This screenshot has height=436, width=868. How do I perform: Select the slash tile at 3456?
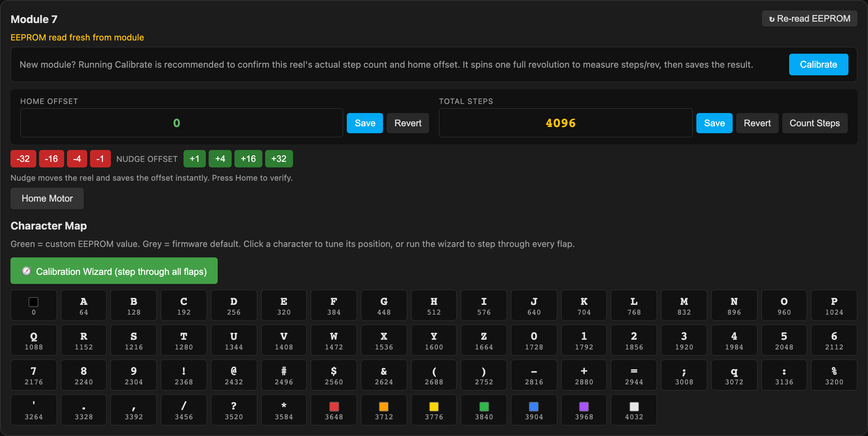coord(184,410)
